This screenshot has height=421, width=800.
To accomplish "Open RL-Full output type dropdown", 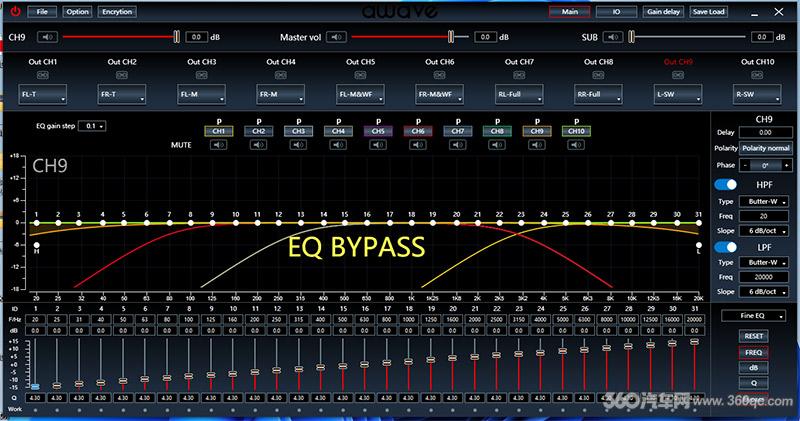I will (x=519, y=94).
